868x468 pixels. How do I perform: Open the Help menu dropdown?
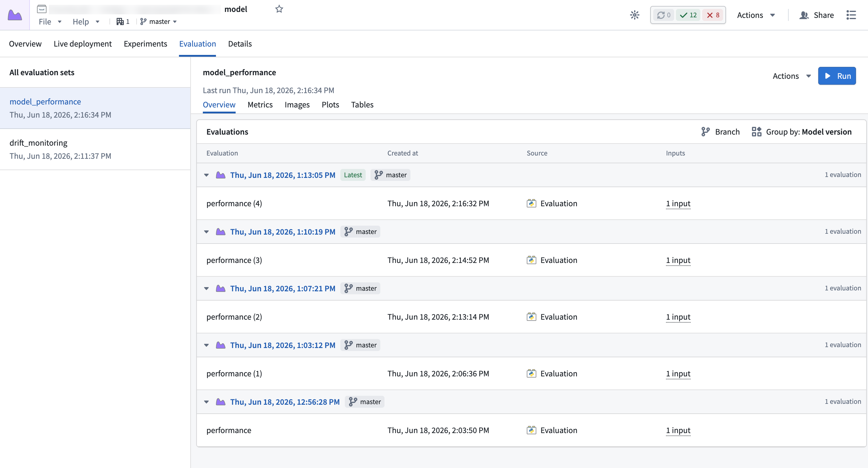click(x=86, y=21)
